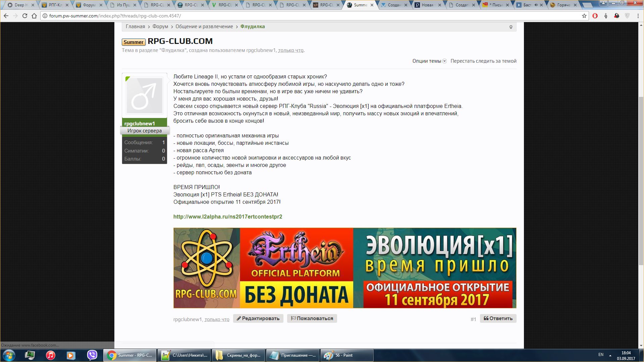Launch iTunes from the taskbar
Screen dimensions: 644x362
(50, 355)
